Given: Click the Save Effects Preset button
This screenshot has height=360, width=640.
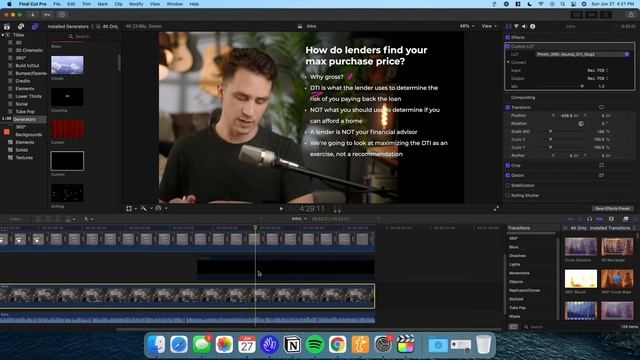Looking at the screenshot, I should tap(612, 208).
